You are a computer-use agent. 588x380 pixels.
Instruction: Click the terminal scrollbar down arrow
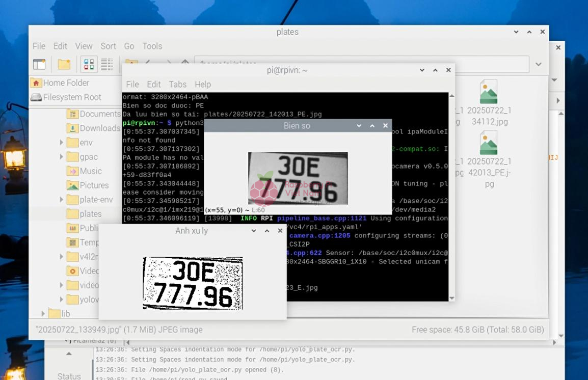coord(451,298)
